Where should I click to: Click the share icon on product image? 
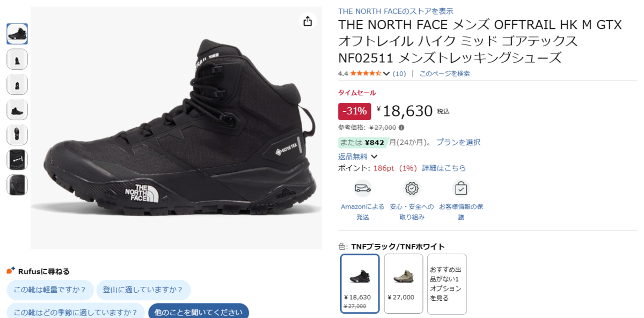(x=308, y=21)
